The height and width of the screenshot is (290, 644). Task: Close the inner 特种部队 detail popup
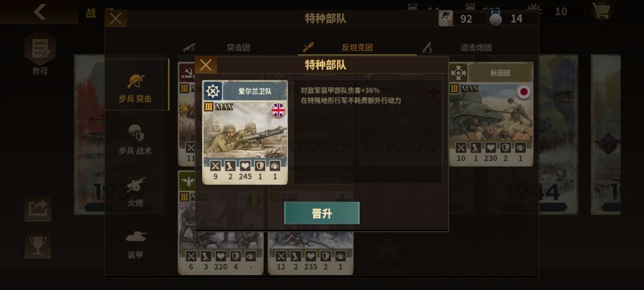coord(206,65)
